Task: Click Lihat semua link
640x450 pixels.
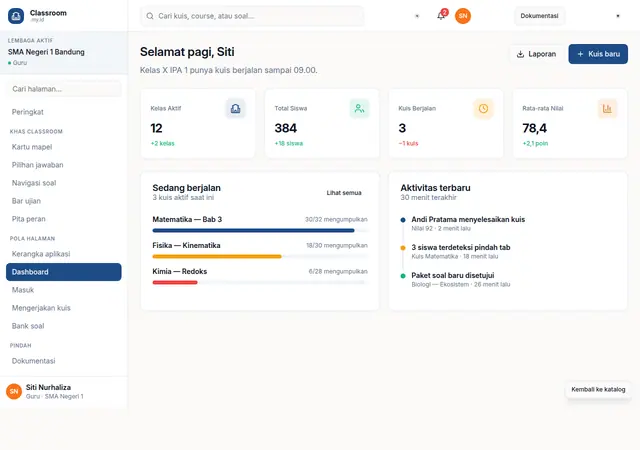Action: [344, 193]
